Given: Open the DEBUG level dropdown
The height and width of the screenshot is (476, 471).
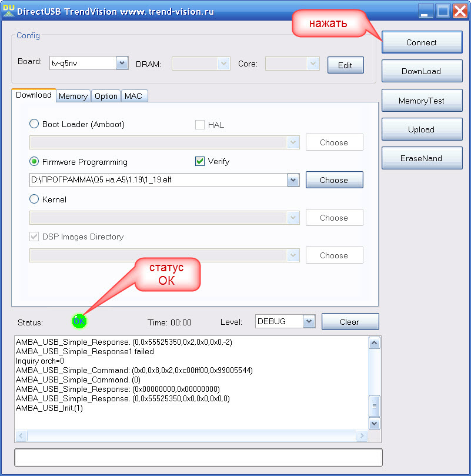Looking at the screenshot, I should pyautogui.click(x=309, y=321).
